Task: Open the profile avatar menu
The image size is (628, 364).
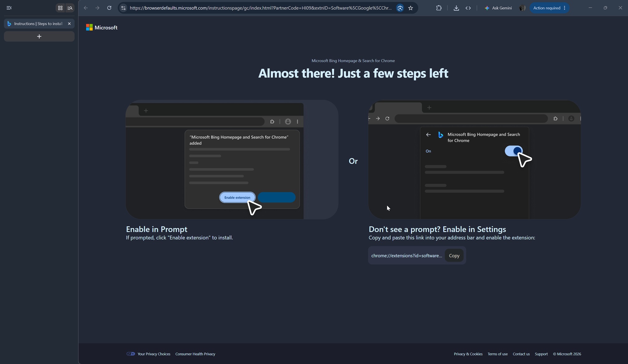Action: [x=522, y=8]
